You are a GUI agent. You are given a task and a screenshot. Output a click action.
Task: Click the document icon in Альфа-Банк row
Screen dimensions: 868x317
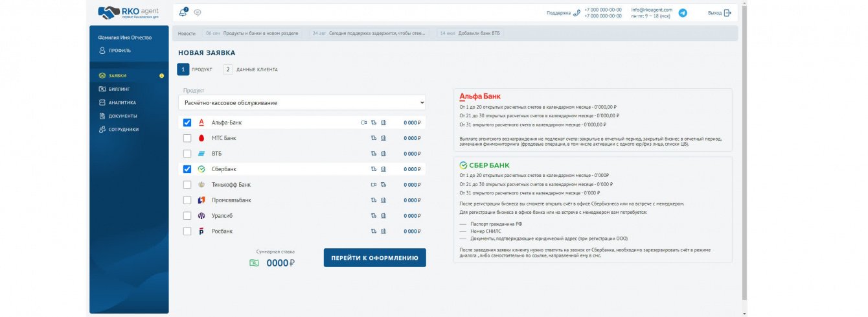pyautogui.click(x=383, y=123)
